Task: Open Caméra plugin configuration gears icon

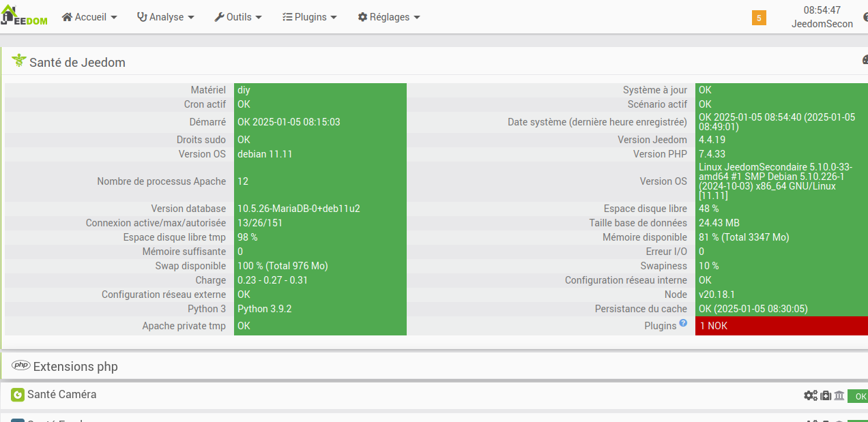Action: [x=810, y=395]
